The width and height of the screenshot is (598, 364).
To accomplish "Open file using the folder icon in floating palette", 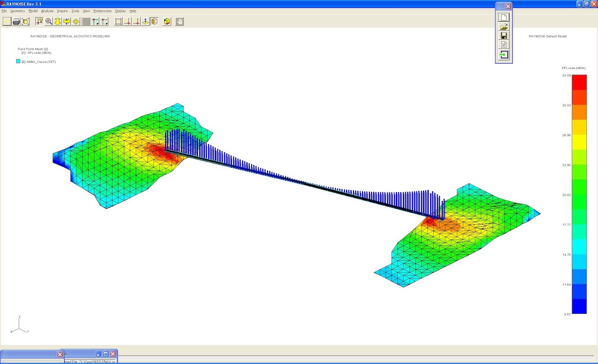I will click(x=504, y=27).
